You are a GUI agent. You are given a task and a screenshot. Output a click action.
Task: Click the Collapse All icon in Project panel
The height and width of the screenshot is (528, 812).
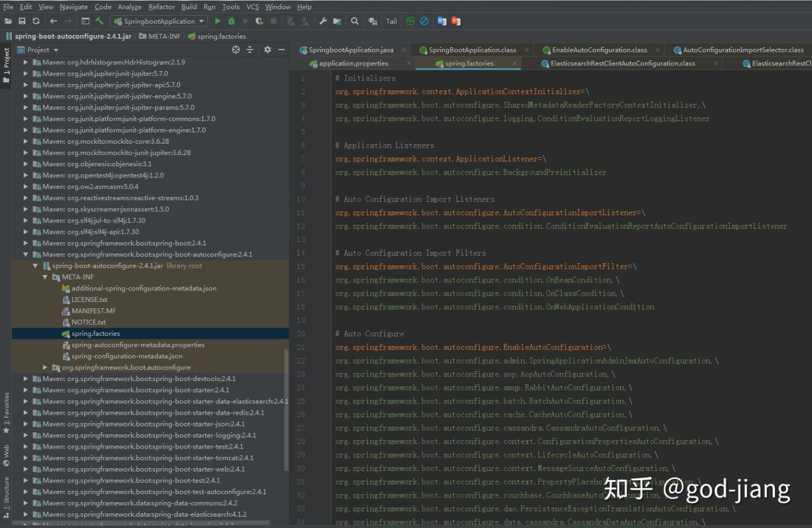click(x=250, y=50)
